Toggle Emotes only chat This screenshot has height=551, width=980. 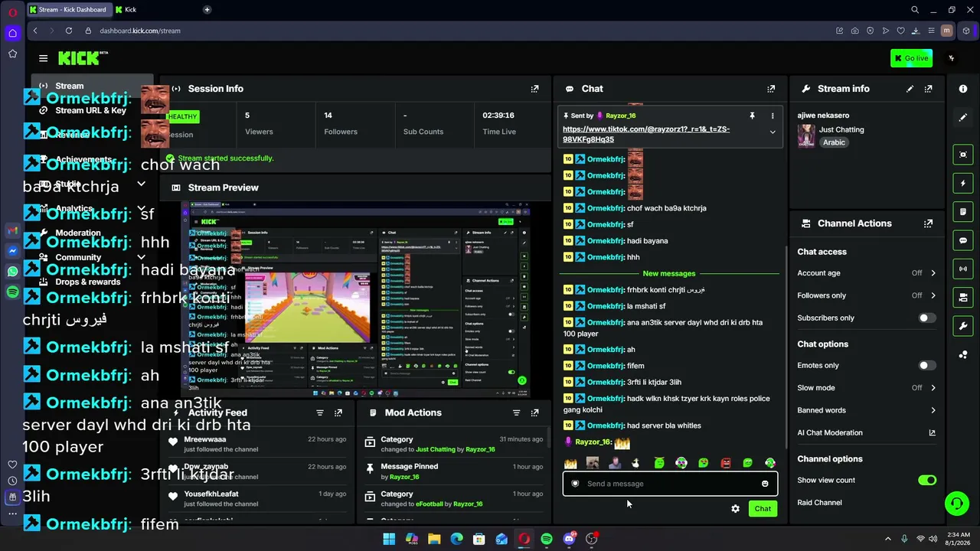click(x=927, y=365)
